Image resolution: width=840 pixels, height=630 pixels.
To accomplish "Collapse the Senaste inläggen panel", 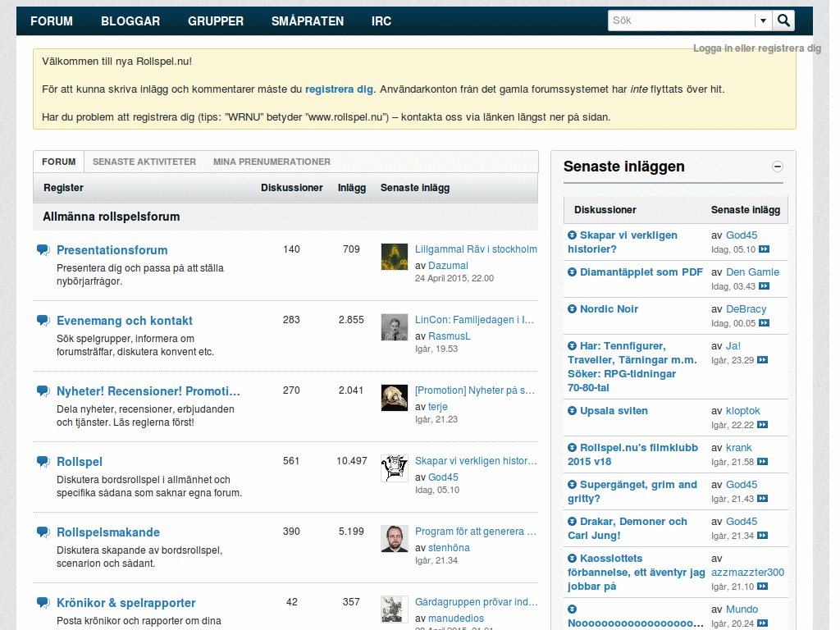I will tap(778, 167).
